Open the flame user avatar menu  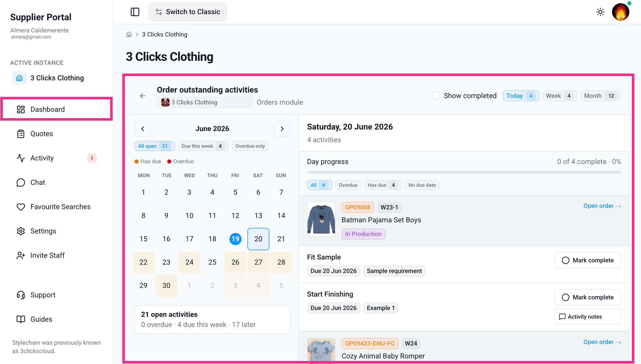point(621,12)
